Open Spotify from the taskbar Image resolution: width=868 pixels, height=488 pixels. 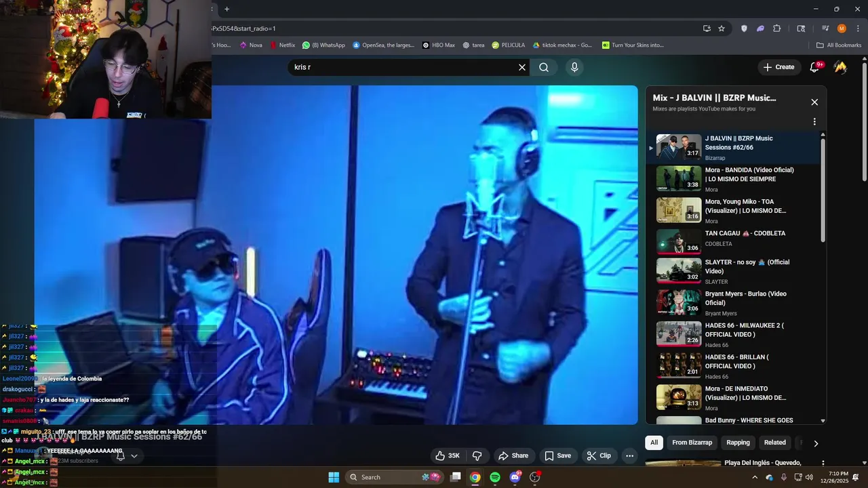coord(495,477)
